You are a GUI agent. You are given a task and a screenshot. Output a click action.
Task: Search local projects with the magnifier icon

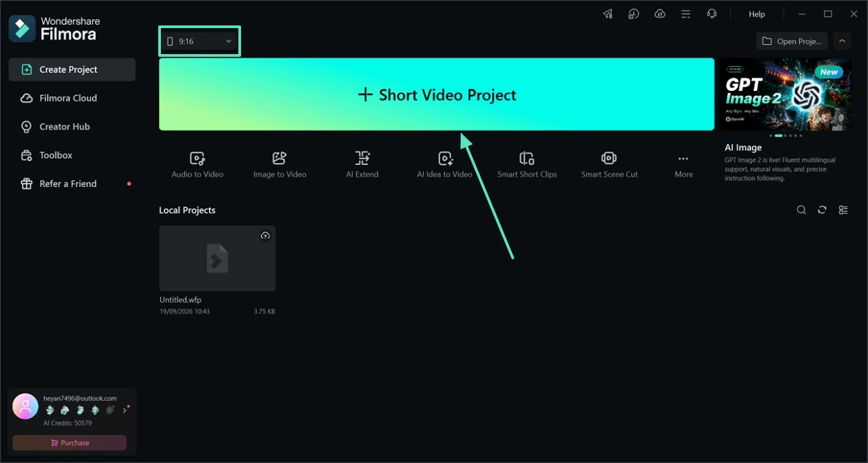click(801, 210)
